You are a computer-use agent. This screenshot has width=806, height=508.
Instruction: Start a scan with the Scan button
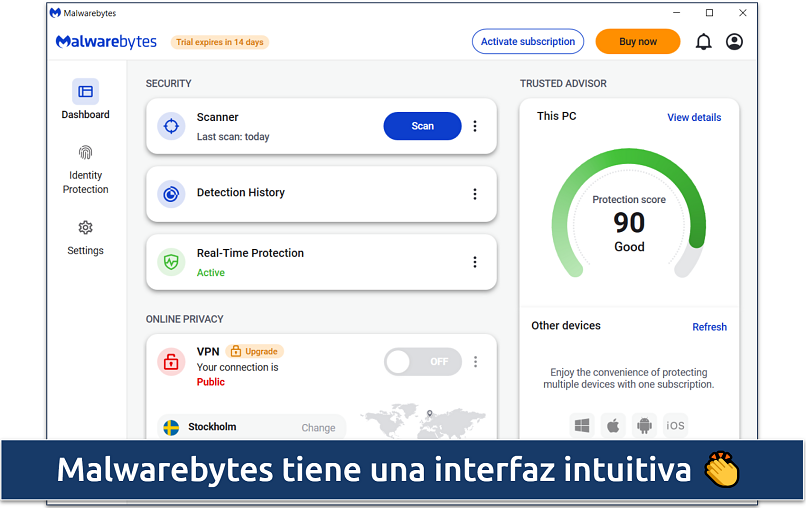point(422,126)
